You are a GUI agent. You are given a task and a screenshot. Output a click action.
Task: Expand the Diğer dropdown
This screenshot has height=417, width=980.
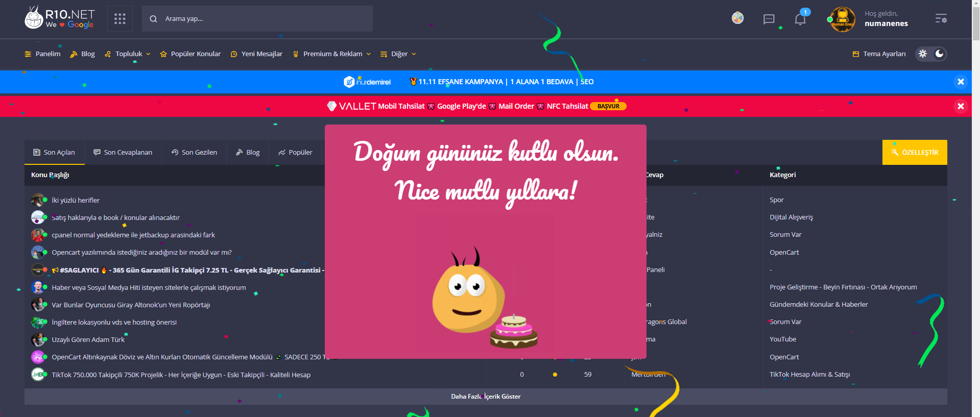click(x=398, y=54)
